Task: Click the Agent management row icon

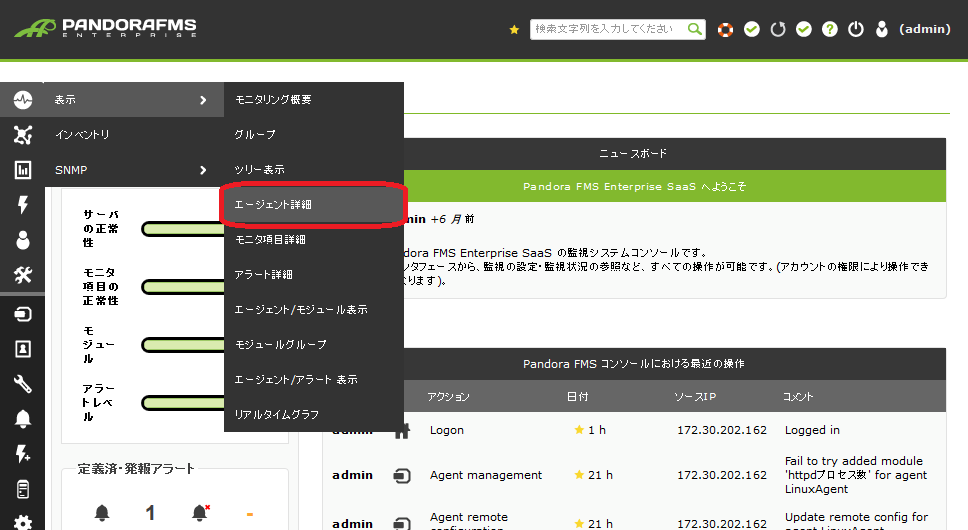Action: (x=402, y=476)
